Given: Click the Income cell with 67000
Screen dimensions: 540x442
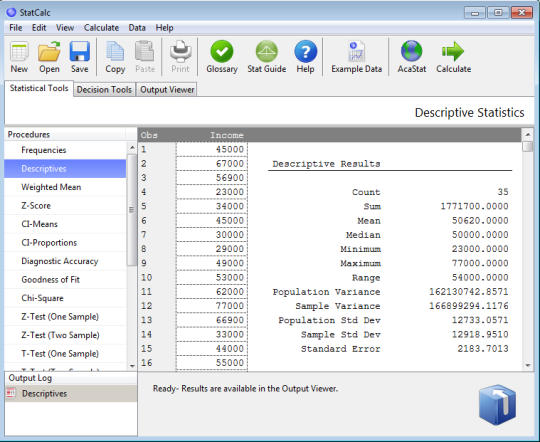Looking at the screenshot, I should coord(211,164).
